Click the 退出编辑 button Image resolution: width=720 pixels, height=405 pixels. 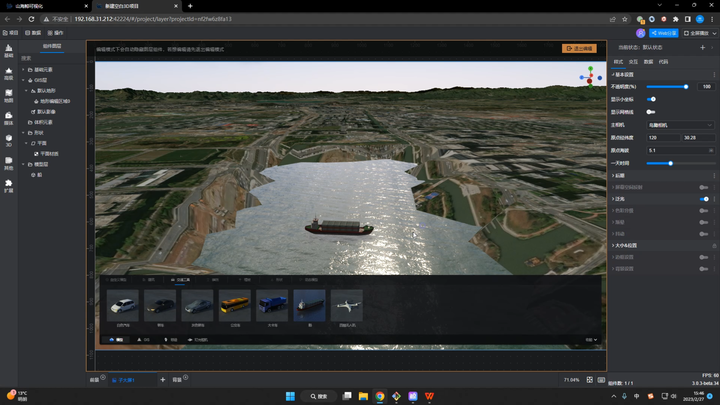[x=579, y=48]
